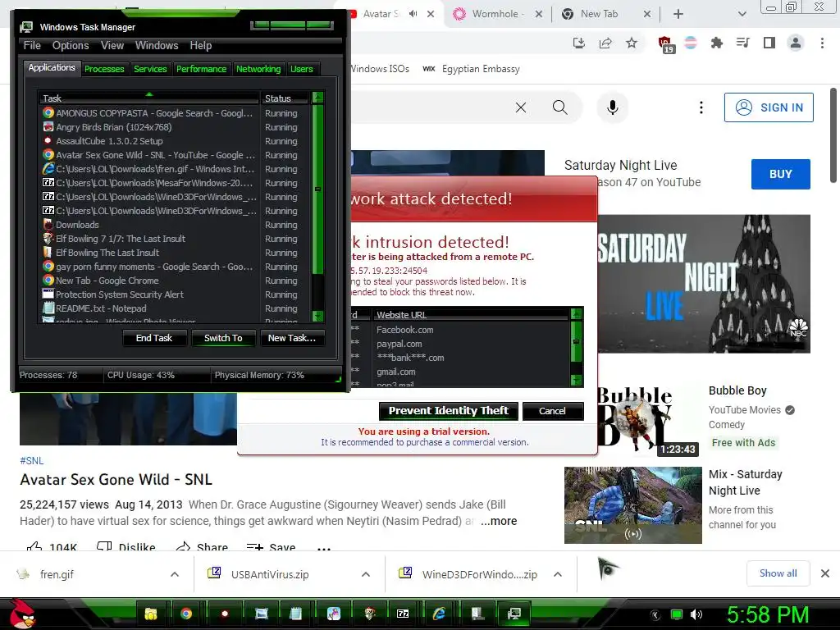Switch to the Users tab

pyautogui.click(x=302, y=69)
